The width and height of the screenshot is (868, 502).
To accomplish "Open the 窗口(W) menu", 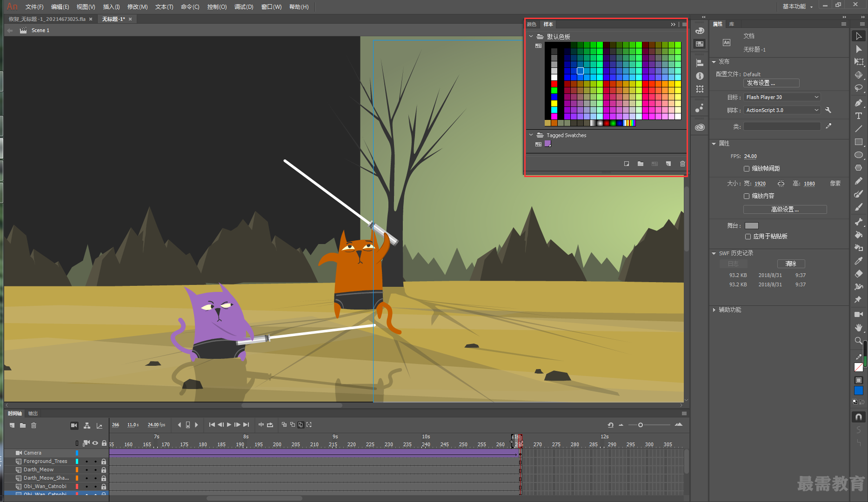I will [x=272, y=7].
